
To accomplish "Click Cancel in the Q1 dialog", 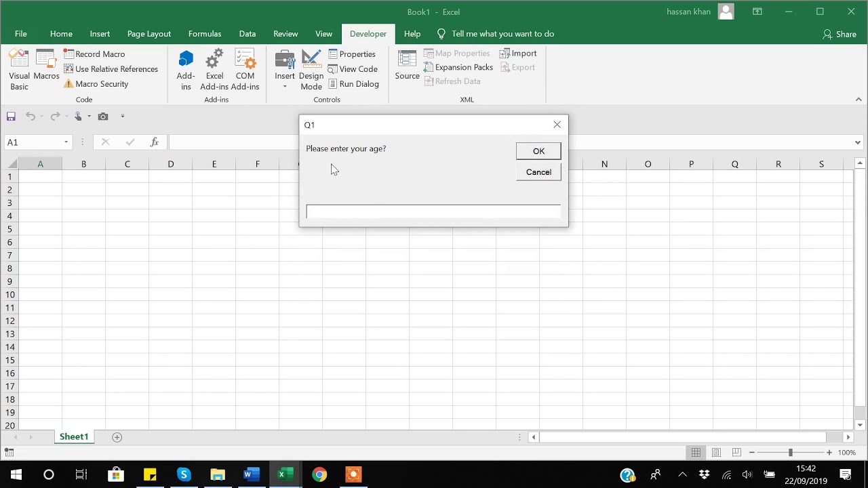I will point(538,172).
